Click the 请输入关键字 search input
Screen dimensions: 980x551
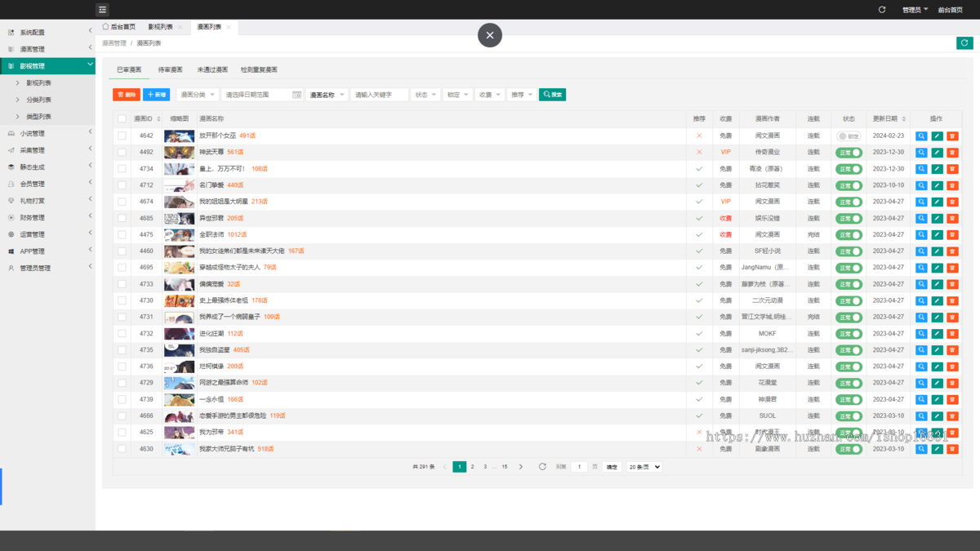click(x=380, y=95)
